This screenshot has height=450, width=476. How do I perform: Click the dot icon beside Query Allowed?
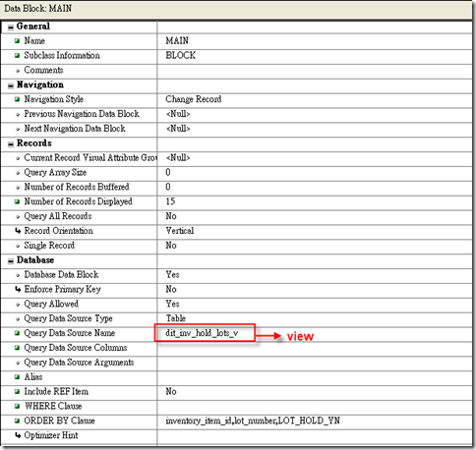tap(18, 305)
